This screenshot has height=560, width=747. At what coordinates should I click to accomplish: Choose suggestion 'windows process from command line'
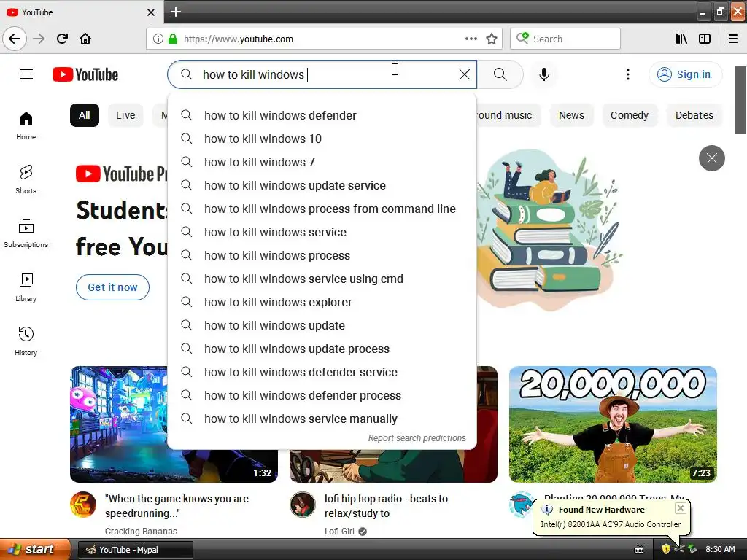click(x=322, y=209)
